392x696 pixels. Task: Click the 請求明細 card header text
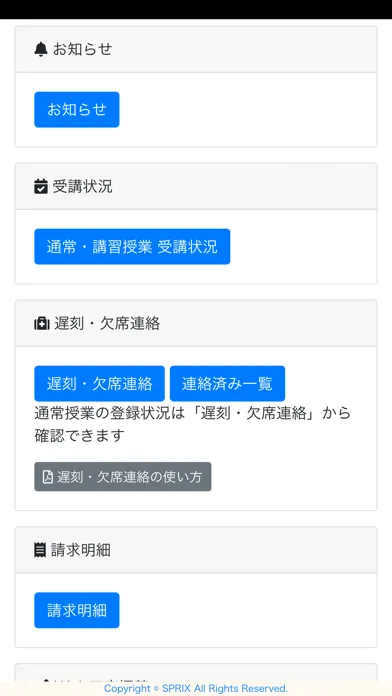click(81, 550)
